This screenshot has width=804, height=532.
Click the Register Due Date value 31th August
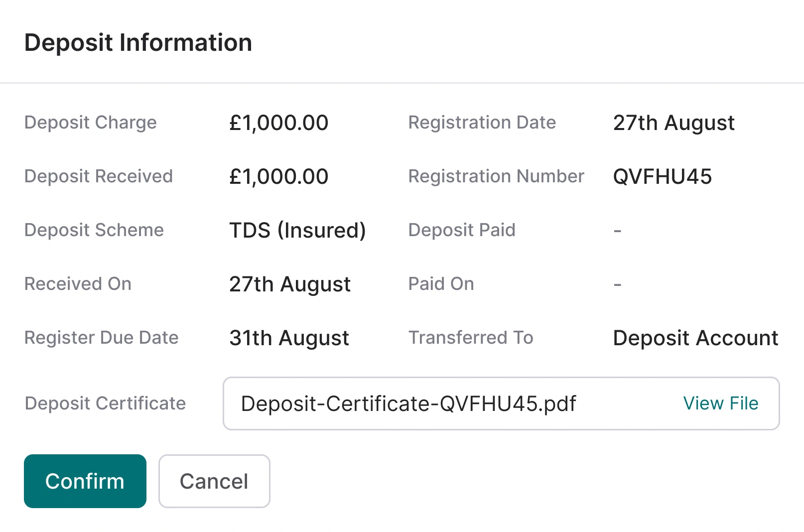coord(289,338)
